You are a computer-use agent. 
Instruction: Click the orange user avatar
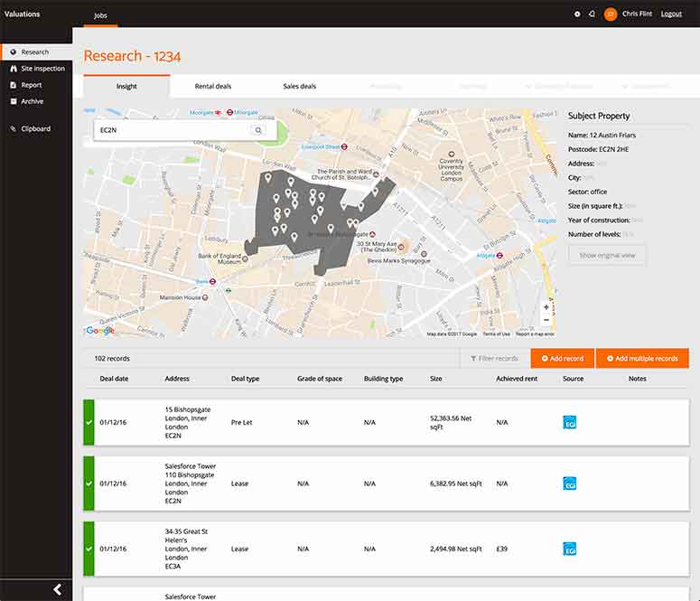(x=611, y=14)
